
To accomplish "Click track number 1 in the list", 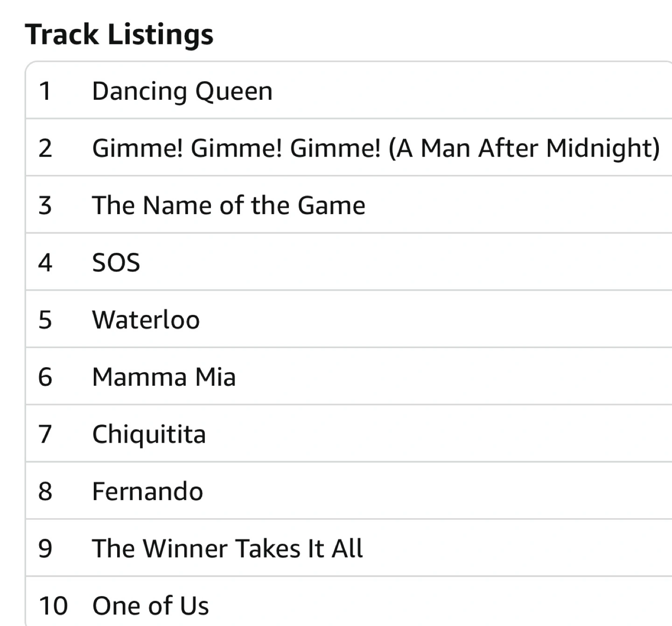I will coord(45,91).
